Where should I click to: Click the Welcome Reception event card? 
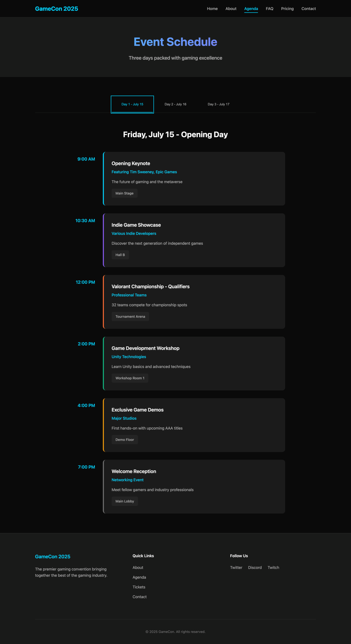[194, 487]
